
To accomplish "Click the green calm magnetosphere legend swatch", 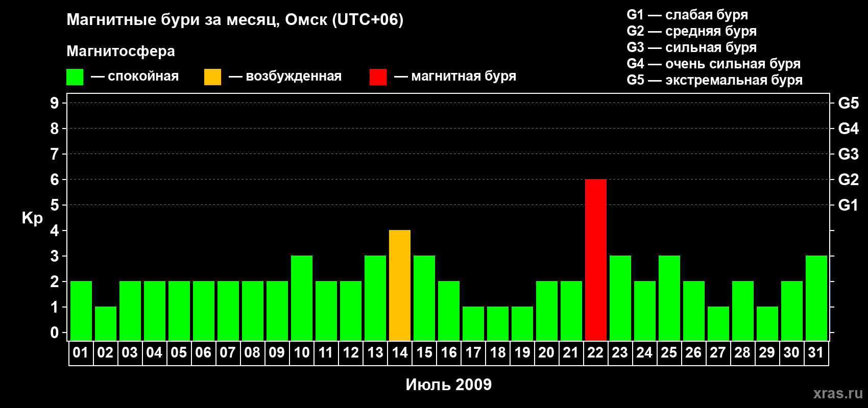I will pyautogui.click(x=75, y=77).
